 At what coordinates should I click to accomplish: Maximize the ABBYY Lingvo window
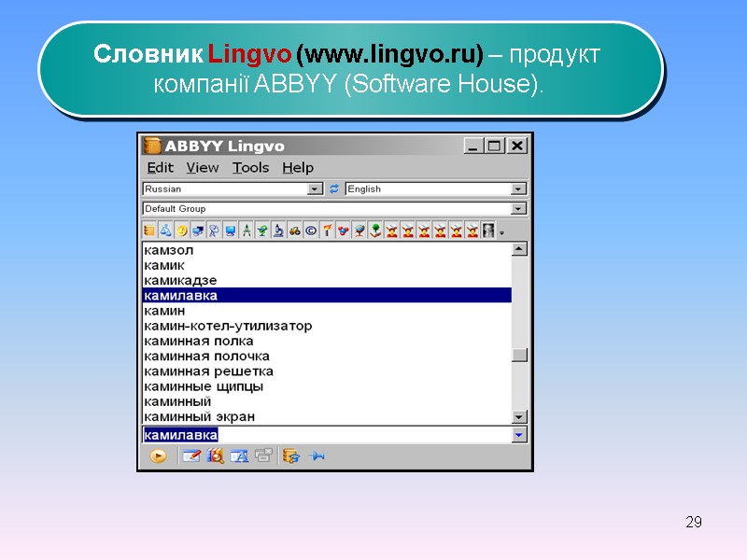[x=494, y=146]
